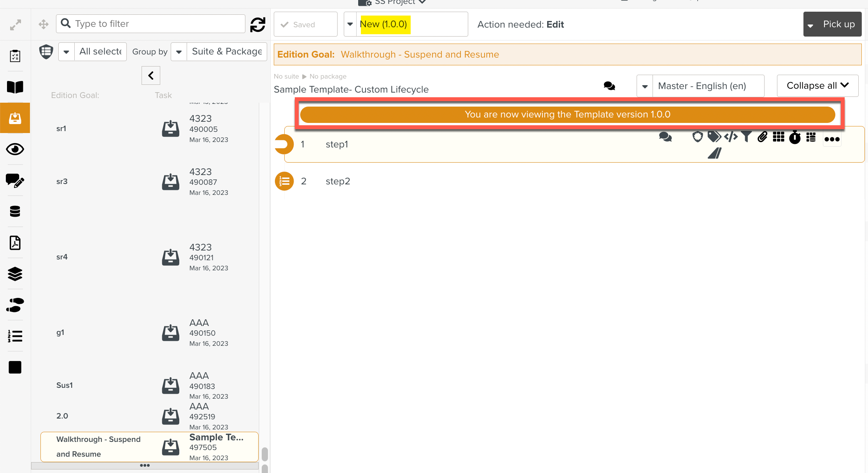The height and width of the screenshot is (473, 868).
Task: Toggle the eye view icon in sidebar
Action: coord(15,149)
